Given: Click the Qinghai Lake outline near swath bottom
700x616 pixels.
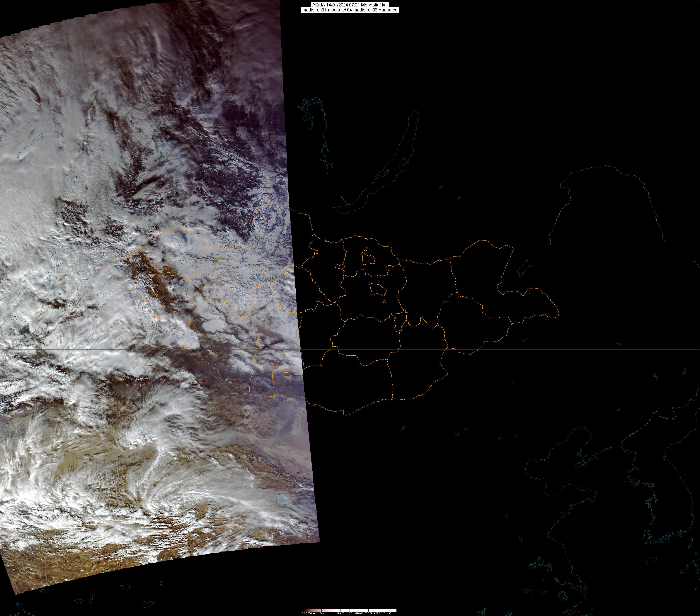Looking at the screenshot, I should click(x=283, y=500).
